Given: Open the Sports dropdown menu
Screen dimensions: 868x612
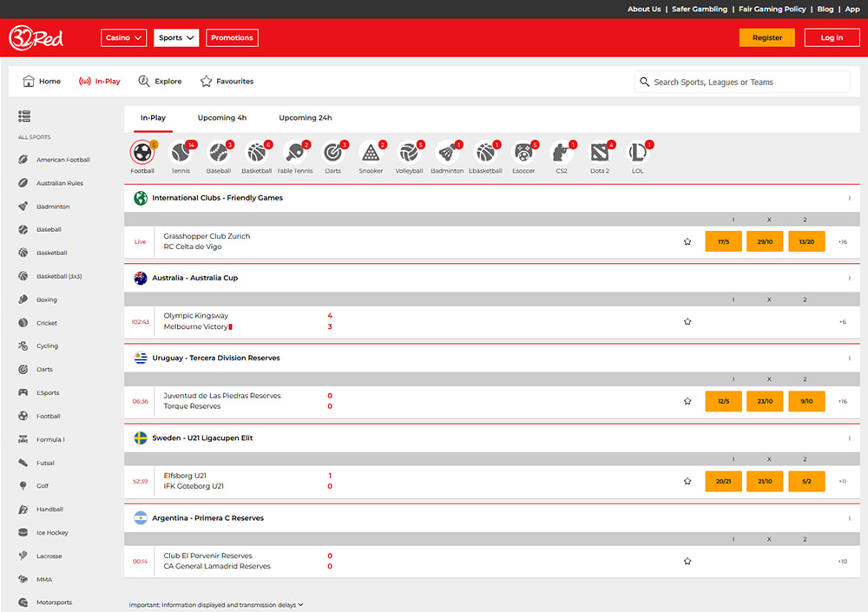Looking at the screenshot, I should click(x=176, y=37).
